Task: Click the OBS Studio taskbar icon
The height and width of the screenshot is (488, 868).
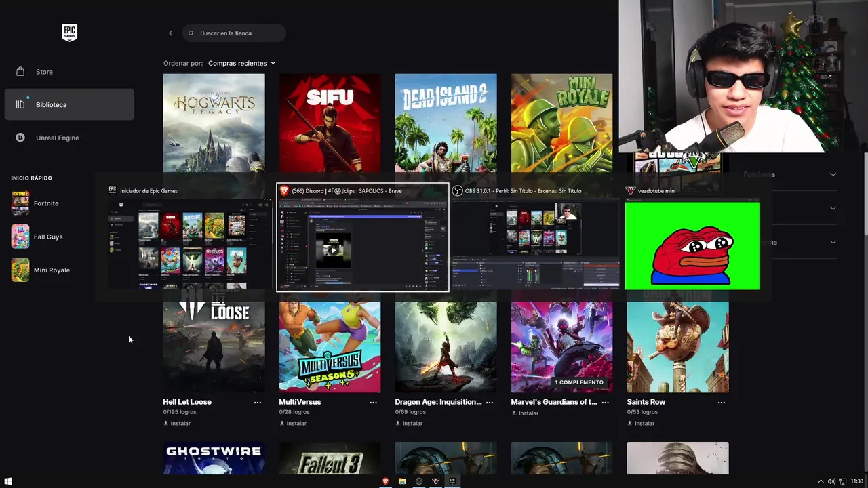Action: pyautogui.click(x=419, y=481)
